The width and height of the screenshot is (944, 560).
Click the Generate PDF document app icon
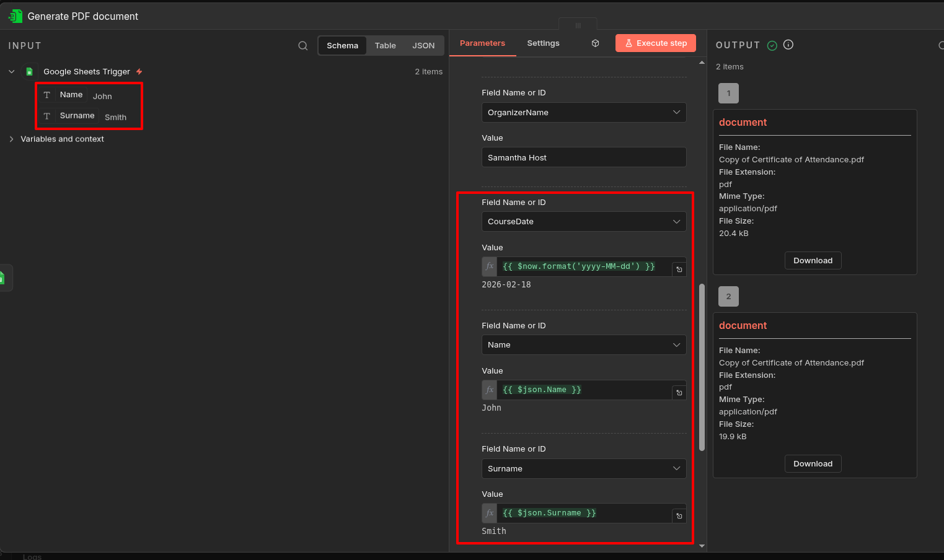(x=14, y=16)
